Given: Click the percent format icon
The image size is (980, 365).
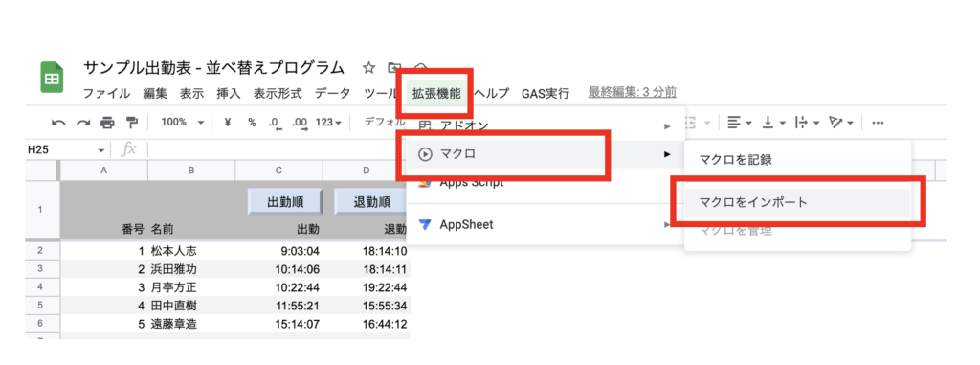Looking at the screenshot, I should click(x=252, y=123).
